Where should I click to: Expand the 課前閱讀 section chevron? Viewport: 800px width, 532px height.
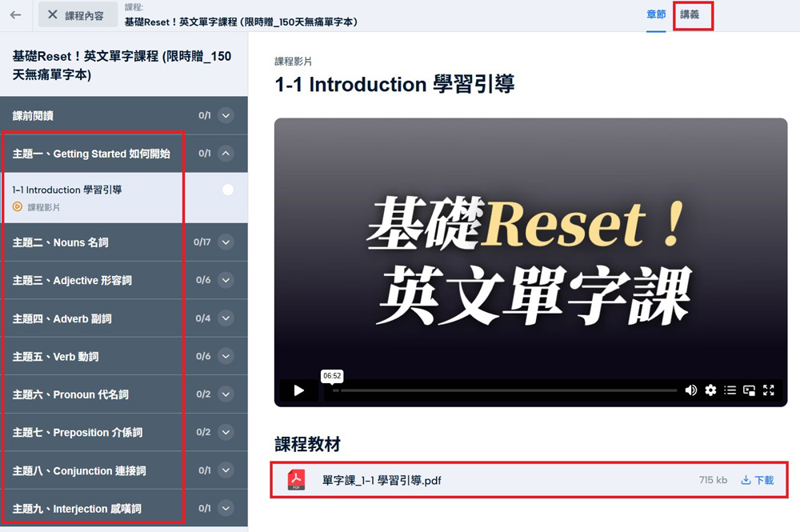[226, 115]
